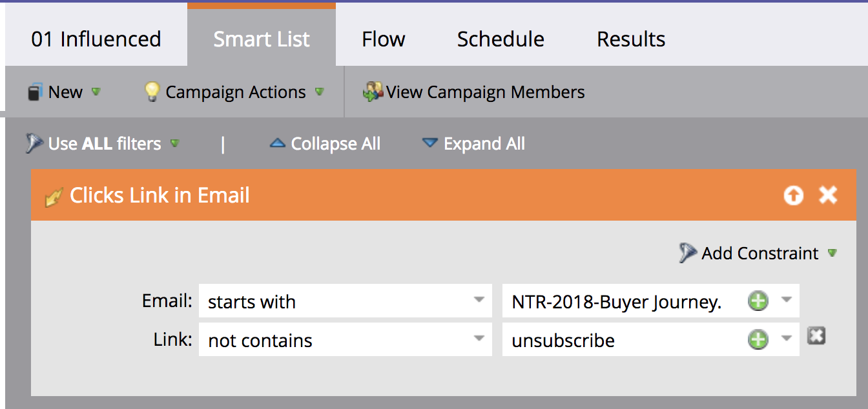Click Collapse All
Screen dimensions: 868x409
coord(335,143)
